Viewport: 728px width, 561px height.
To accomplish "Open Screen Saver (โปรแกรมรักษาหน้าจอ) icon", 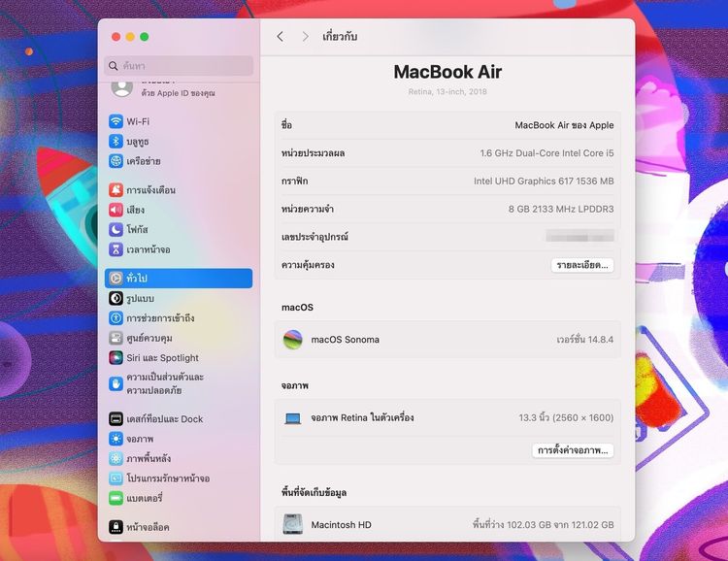I will [x=116, y=478].
